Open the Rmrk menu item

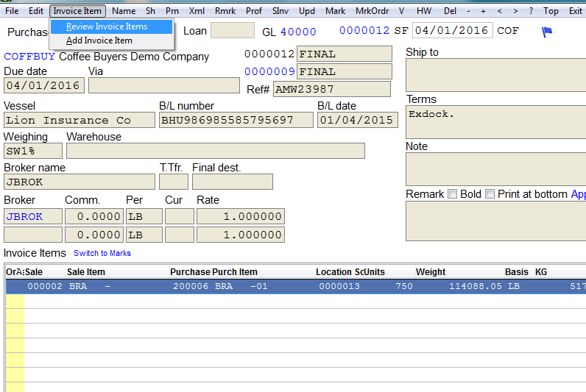click(x=225, y=11)
